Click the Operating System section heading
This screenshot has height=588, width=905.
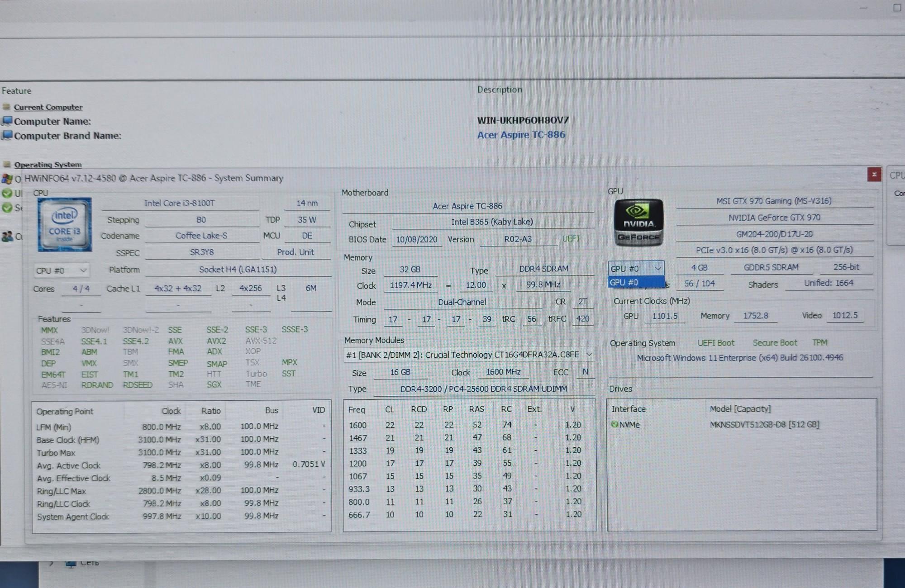48,165
